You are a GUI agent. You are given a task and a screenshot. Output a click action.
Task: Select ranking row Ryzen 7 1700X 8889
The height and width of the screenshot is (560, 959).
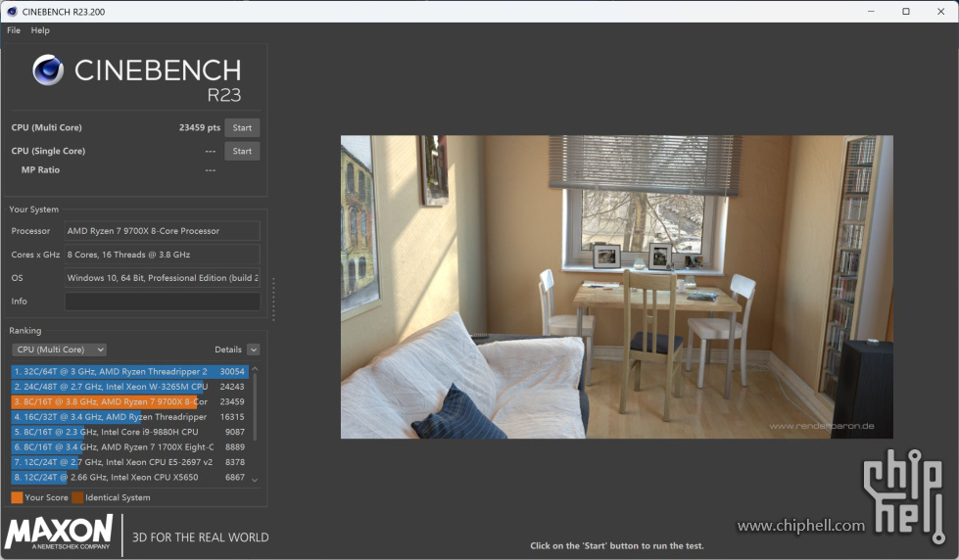point(129,446)
